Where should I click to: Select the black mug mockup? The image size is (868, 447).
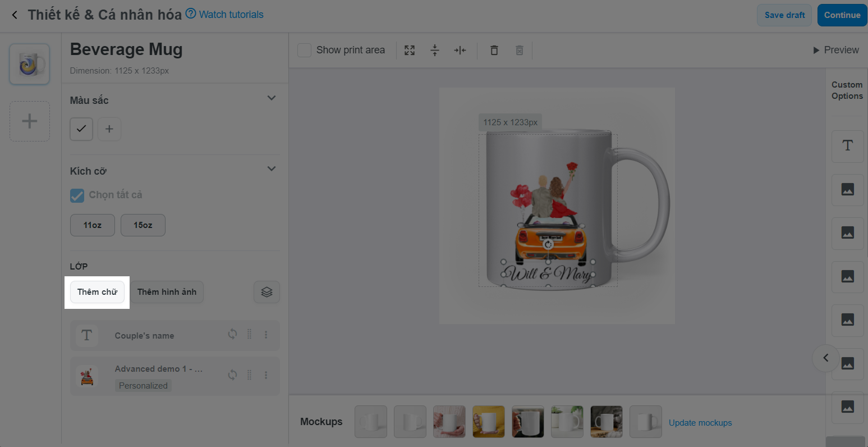tap(528, 422)
